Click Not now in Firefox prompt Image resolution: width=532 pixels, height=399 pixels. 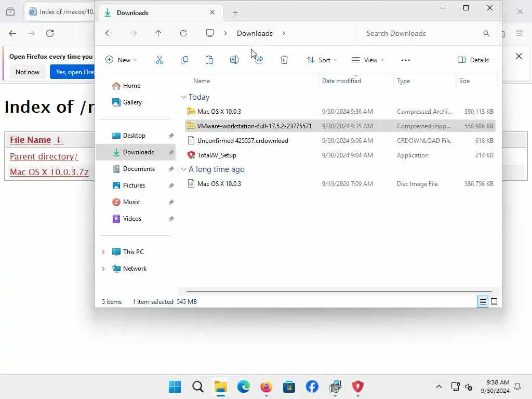click(x=28, y=72)
